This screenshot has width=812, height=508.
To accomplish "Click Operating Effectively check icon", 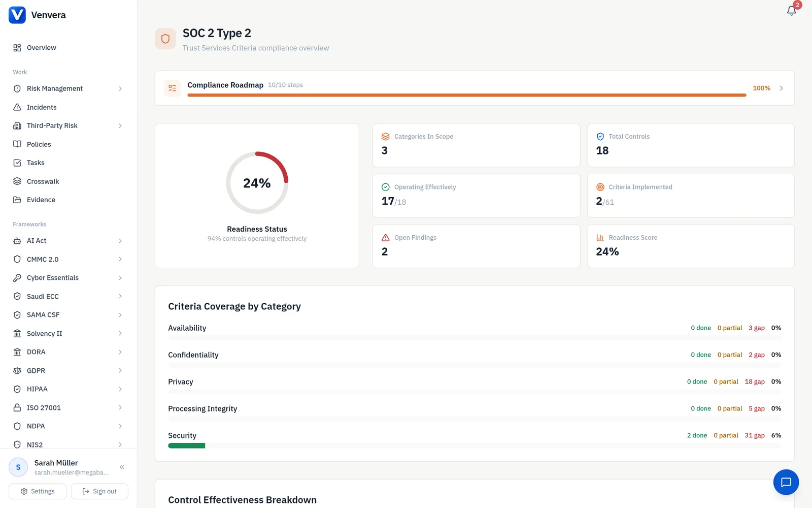I will click(386, 187).
